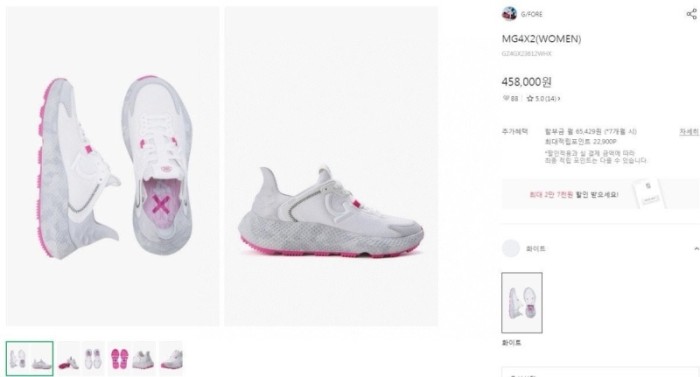Click the 자세히 details link
The image size is (700, 377).
tap(689, 132)
